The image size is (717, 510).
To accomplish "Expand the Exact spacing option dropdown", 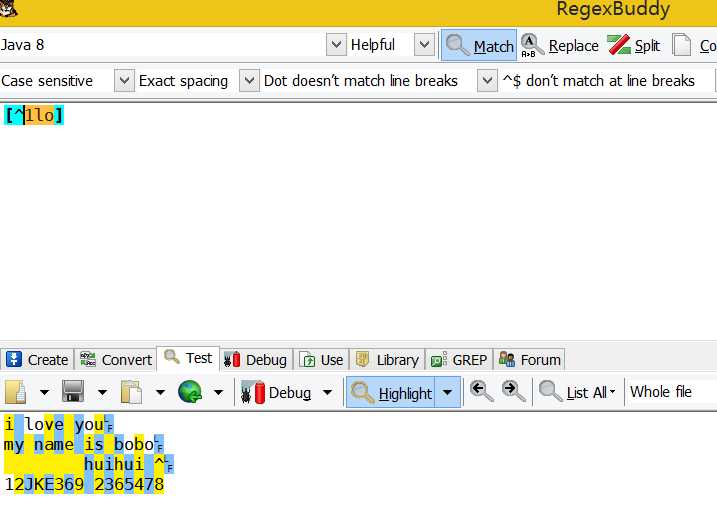I will (249, 81).
